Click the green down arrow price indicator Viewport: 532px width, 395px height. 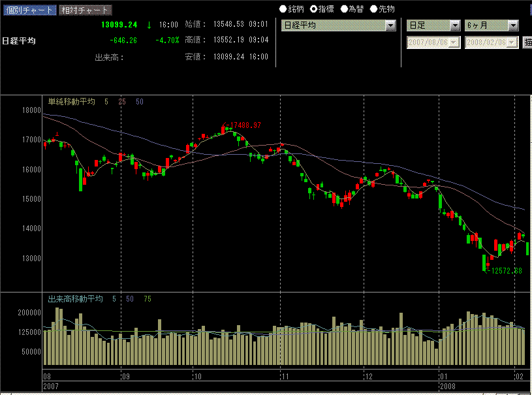point(149,25)
